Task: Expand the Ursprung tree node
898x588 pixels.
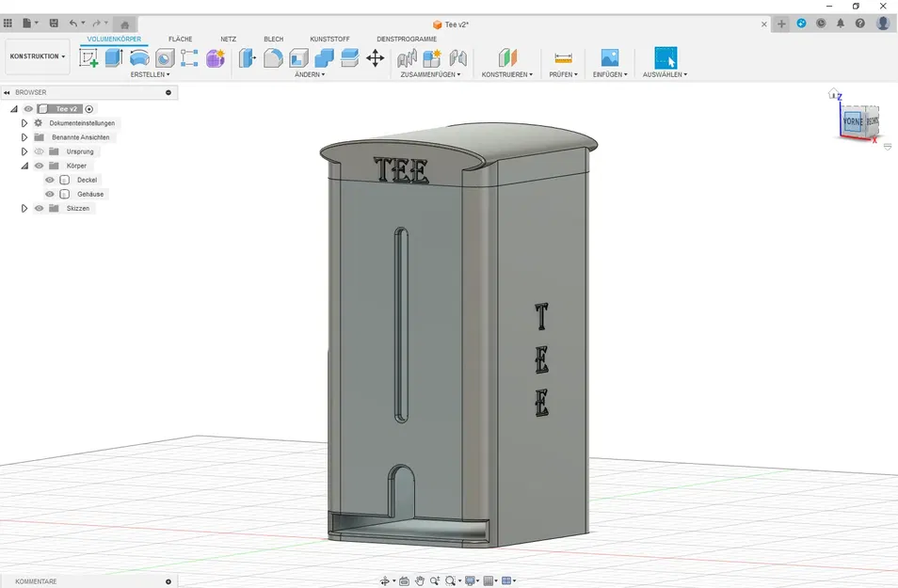Action: 24,151
